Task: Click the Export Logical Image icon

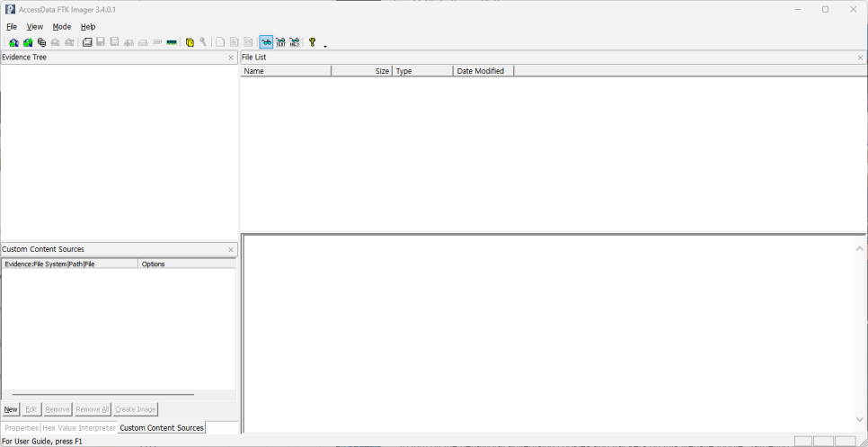Action: click(115, 42)
